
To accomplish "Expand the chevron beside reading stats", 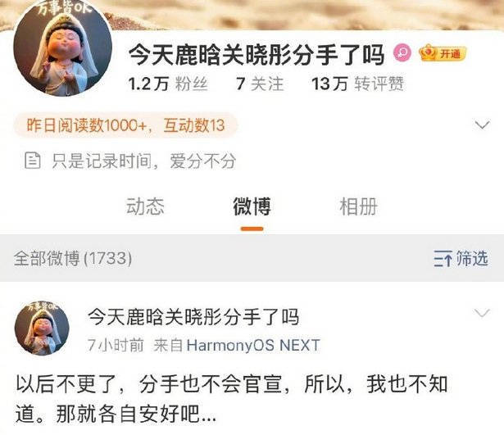I will pos(483,125).
